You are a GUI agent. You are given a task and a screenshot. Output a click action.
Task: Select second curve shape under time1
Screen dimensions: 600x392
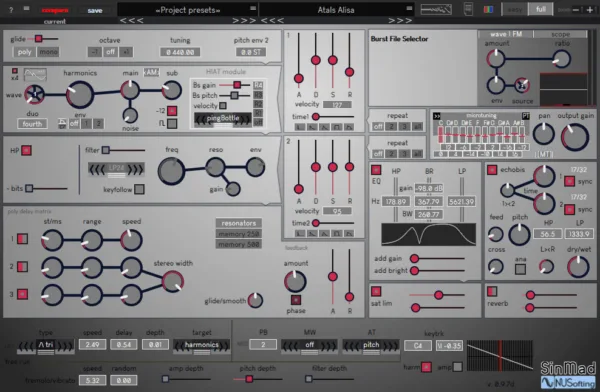(312, 127)
